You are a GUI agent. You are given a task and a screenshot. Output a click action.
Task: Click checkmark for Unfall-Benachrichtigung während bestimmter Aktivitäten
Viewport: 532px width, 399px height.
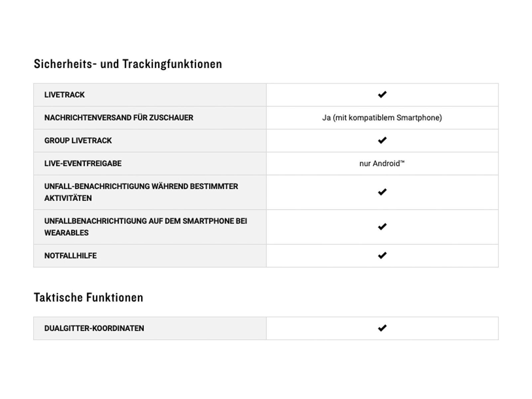pyautogui.click(x=382, y=192)
